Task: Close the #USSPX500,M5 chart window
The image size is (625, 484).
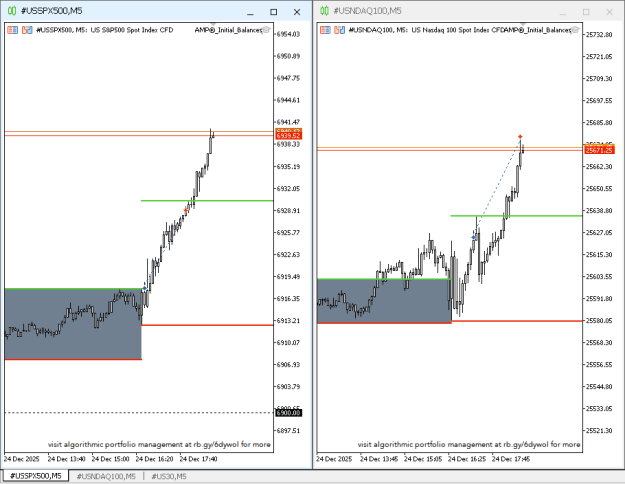Action: (x=297, y=12)
